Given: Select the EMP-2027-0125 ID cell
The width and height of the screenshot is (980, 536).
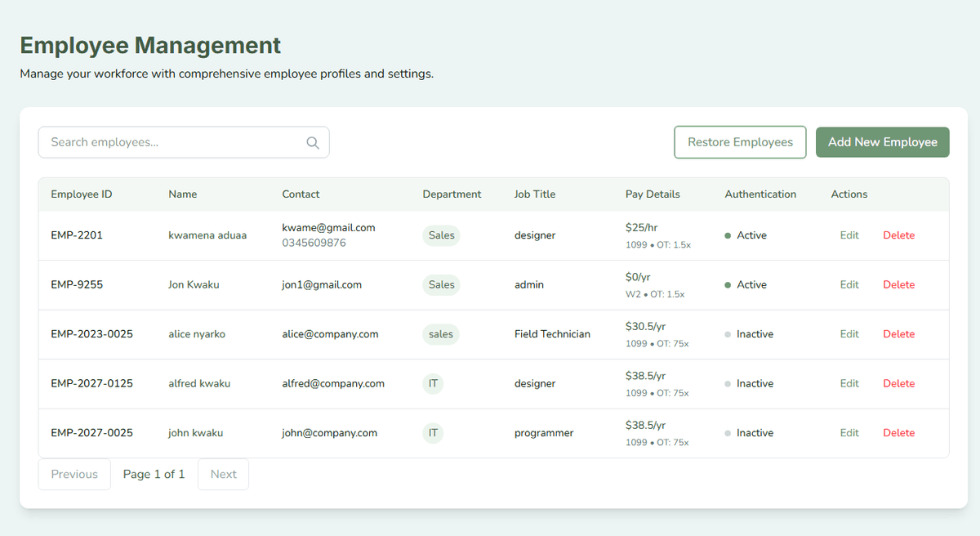Looking at the screenshot, I should pyautogui.click(x=91, y=383).
